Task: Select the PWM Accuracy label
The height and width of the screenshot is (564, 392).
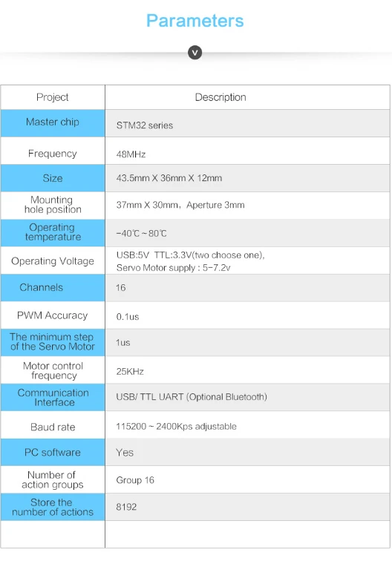Action: coord(53,315)
